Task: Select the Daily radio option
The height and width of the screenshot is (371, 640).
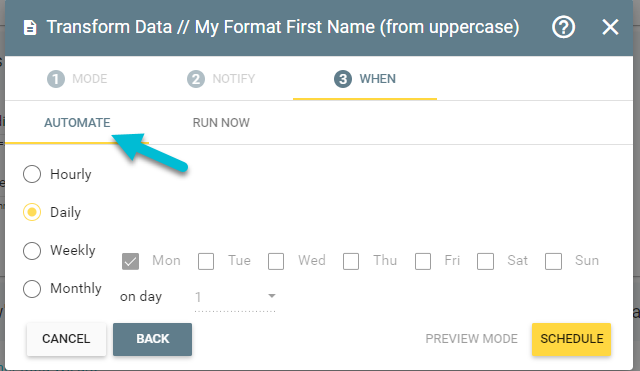Action: [32, 212]
